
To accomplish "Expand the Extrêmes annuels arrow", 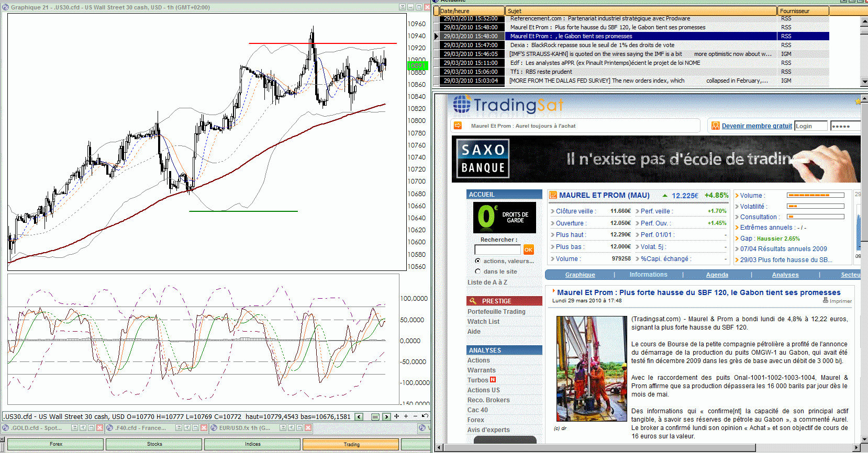I will pyautogui.click(x=737, y=228).
